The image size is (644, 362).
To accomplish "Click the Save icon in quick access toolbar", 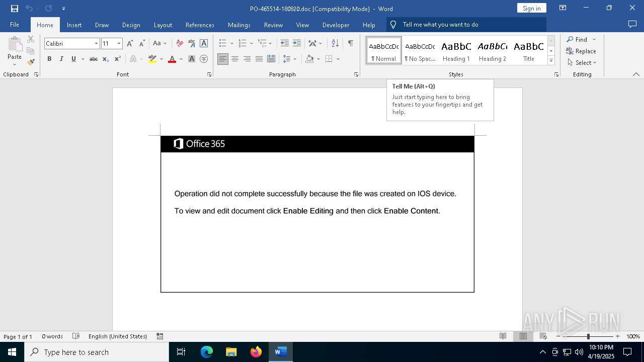I will [15, 9].
